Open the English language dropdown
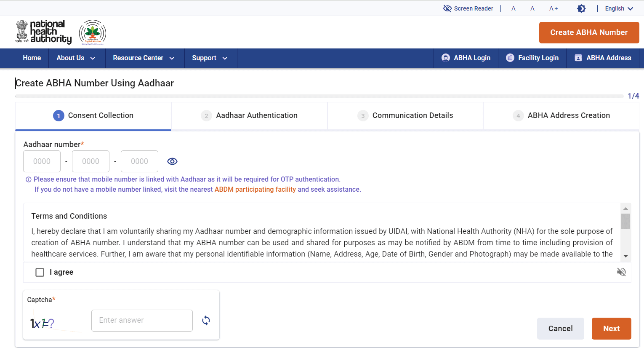This screenshot has width=644, height=348. click(618, 8)
